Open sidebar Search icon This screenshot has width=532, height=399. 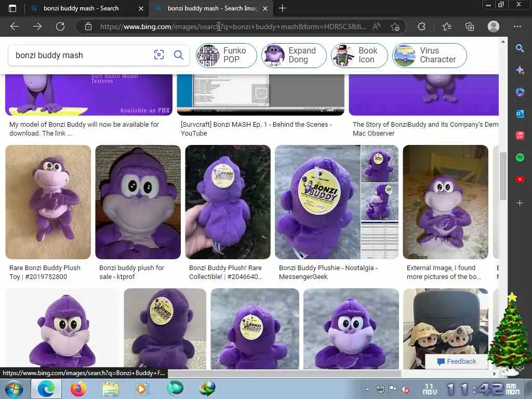point(520,48)
